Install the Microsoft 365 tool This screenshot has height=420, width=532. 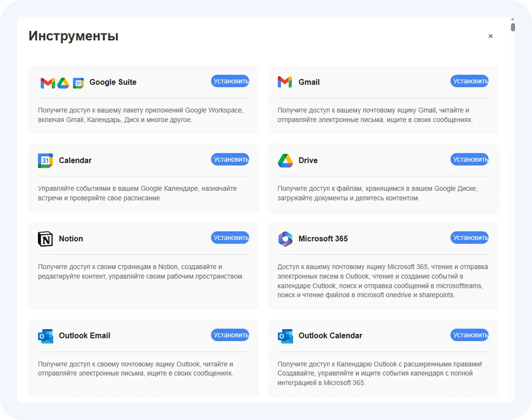point(470,238)
